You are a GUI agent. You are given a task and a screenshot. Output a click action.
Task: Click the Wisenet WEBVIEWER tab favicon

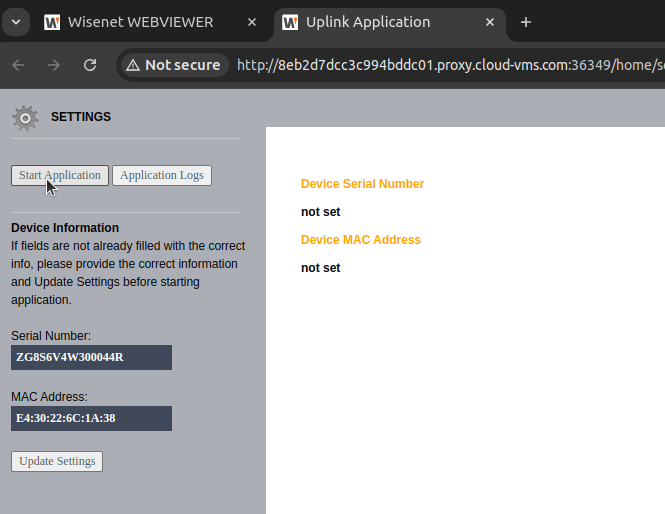[52, 22]
